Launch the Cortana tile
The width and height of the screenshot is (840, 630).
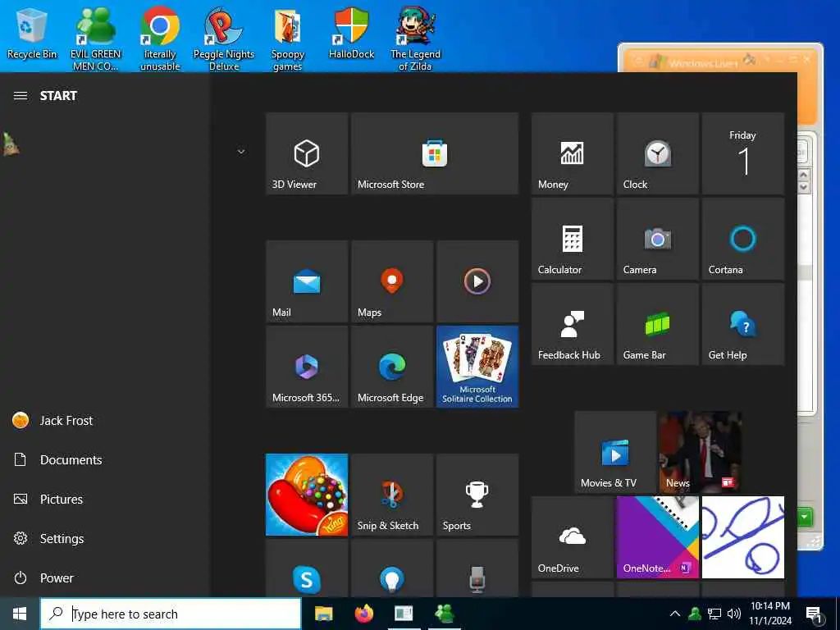(x=743, y=239)
